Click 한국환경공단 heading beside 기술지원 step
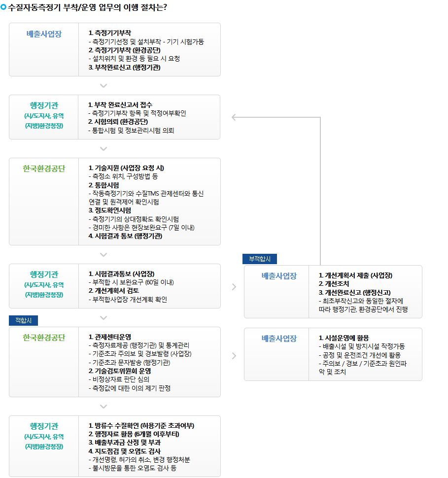Image resolution: width=448 pixels, height=478 pixels. (x=44, y=169)
